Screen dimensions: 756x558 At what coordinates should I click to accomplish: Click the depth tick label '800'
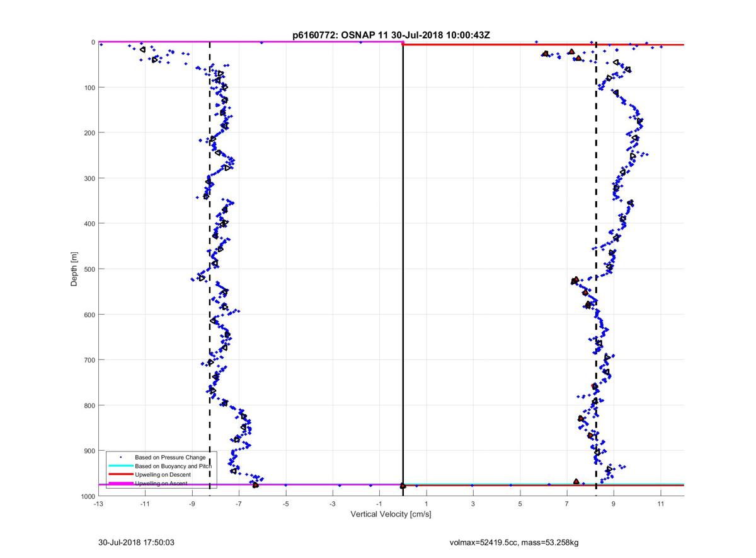pyautogui.click(x=89, y=405)
